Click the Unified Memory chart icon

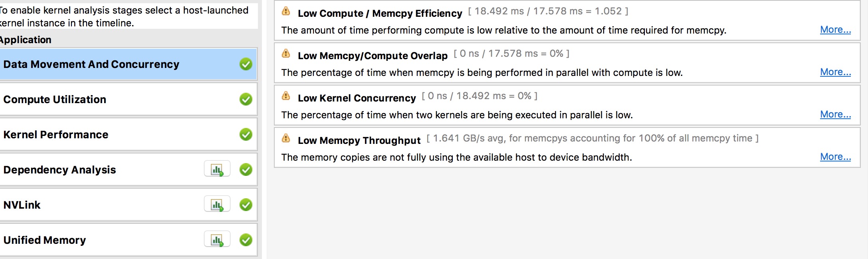click(217, 240)
